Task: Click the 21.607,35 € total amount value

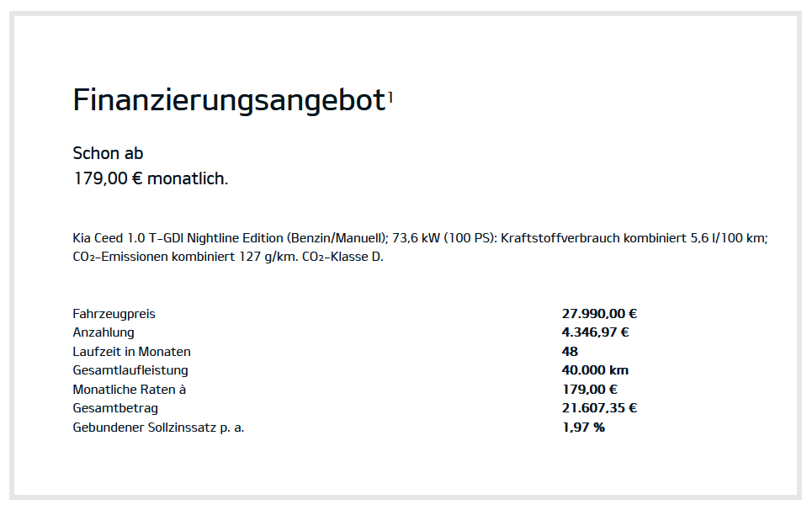Action: point(599,408)
